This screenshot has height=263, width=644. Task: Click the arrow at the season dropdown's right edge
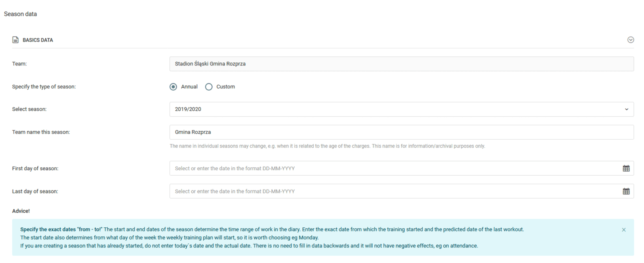tap(626, 109)
